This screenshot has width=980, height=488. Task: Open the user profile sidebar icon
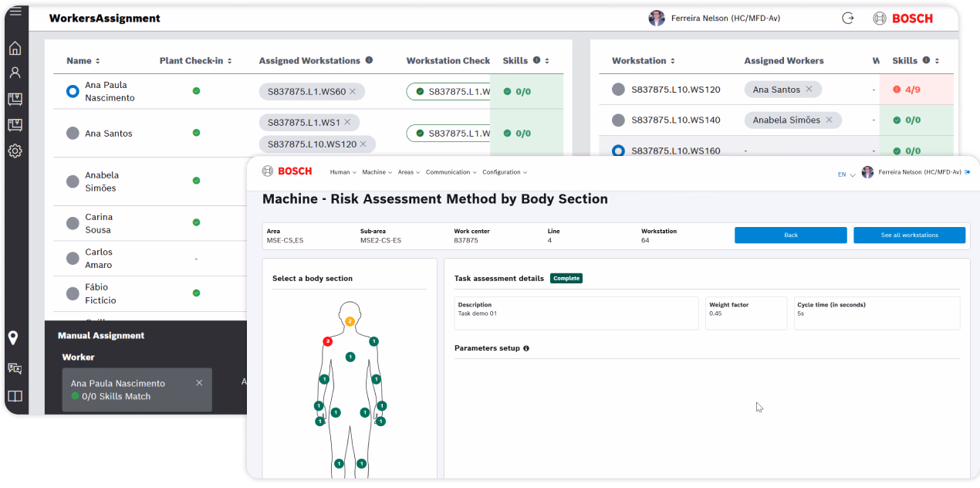point(15,73)
